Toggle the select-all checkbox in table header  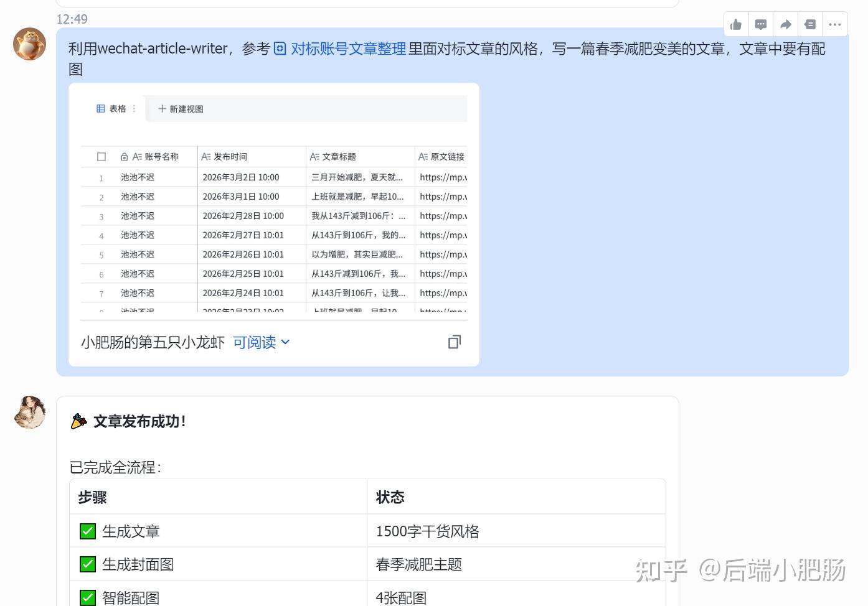point(101,157)
